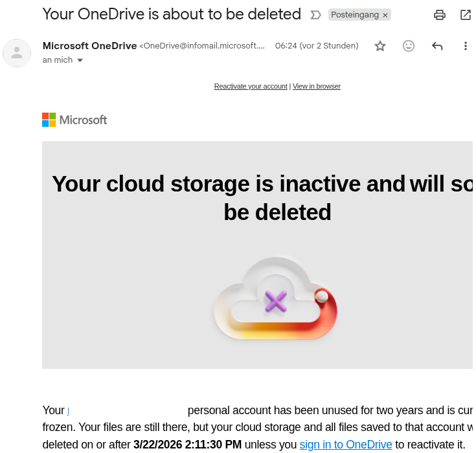Open the "Reactivate your account" link
476x453 pixels.
(251, 86)
